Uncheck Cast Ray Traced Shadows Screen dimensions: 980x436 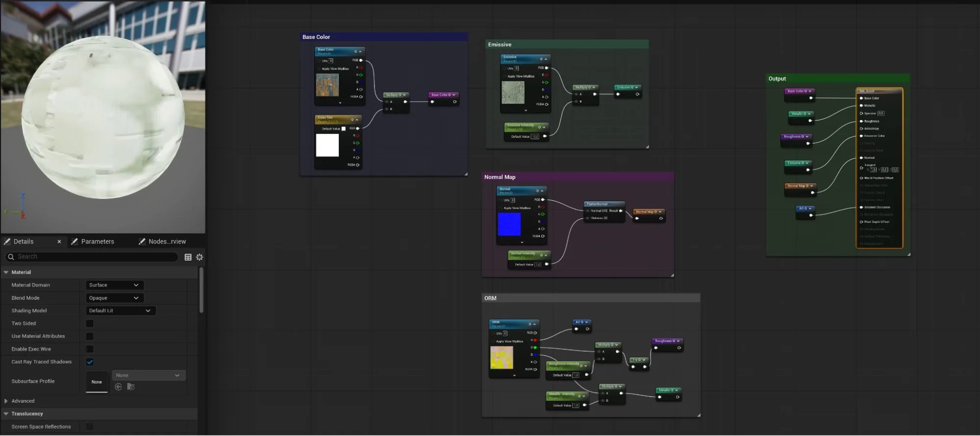(90, 362)
